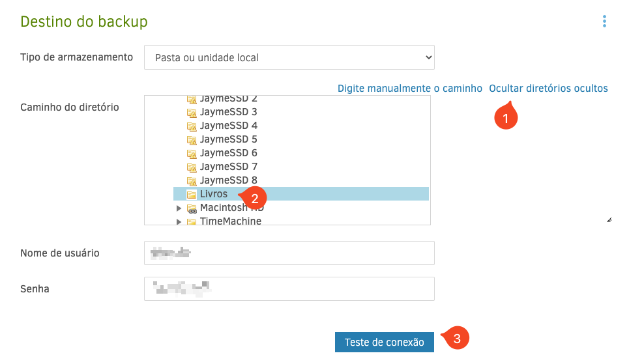Open the three-dot options menu

[604, 21]
